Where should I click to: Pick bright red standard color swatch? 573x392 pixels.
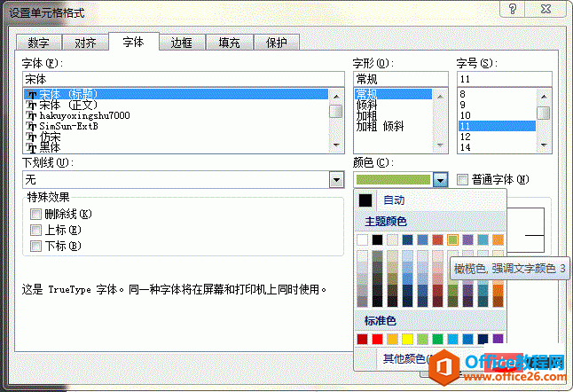[x=377, y=339]
